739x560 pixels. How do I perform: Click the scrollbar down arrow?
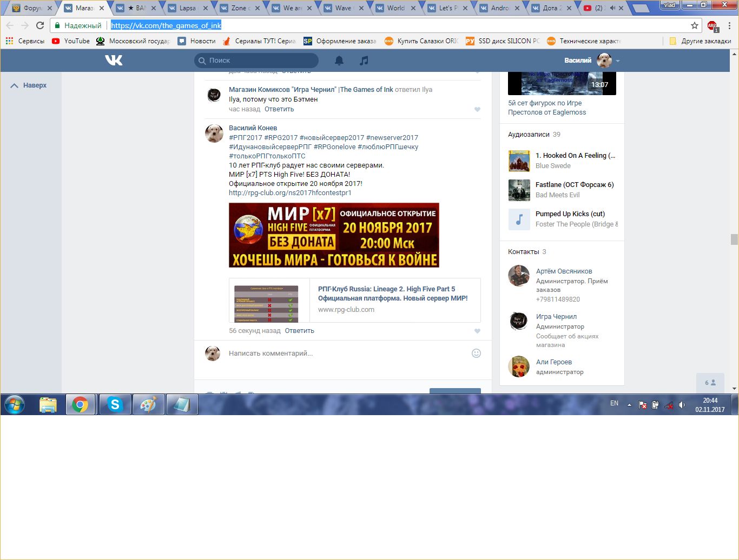tap(734, 389)
